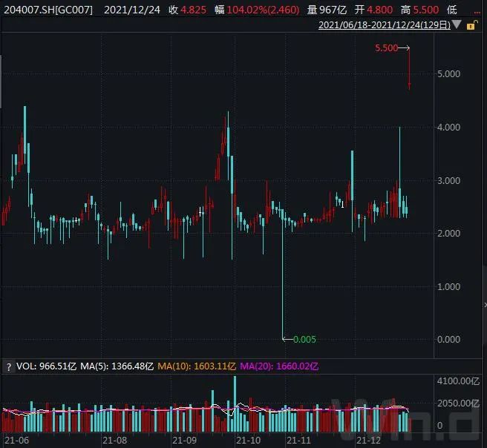Image resolution: width=487 pixels, height=448 pixels.
Task: Click the red ellipsis after 低
Action: [477, 13]
